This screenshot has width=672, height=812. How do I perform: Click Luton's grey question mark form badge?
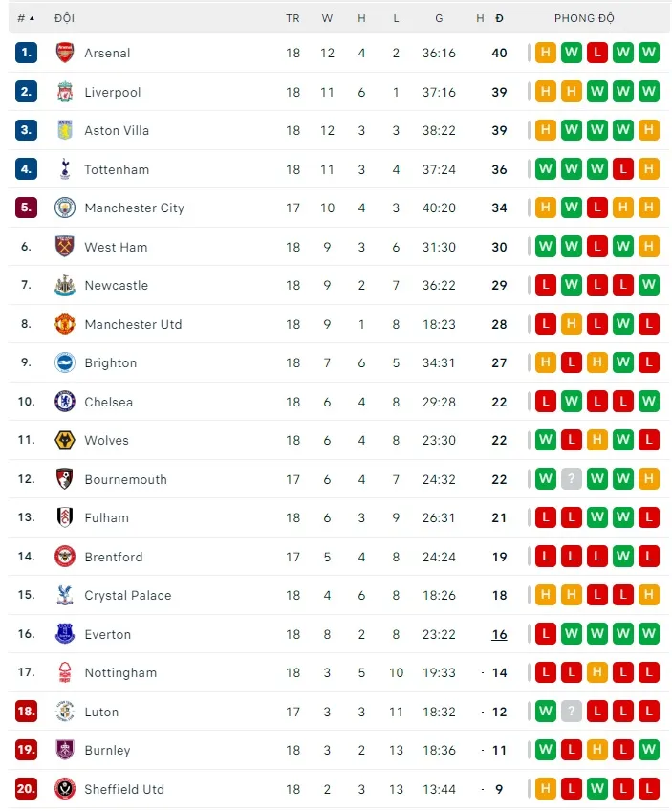[x=572, y=712]
